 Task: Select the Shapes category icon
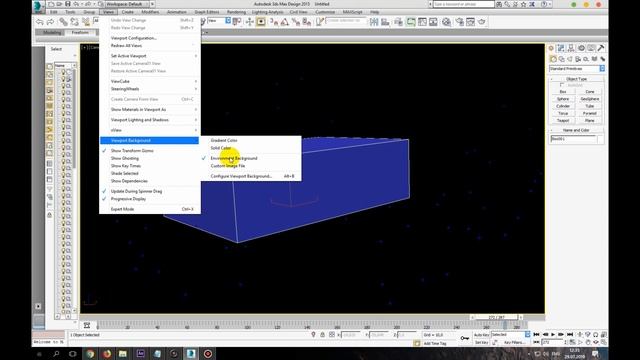562,59
